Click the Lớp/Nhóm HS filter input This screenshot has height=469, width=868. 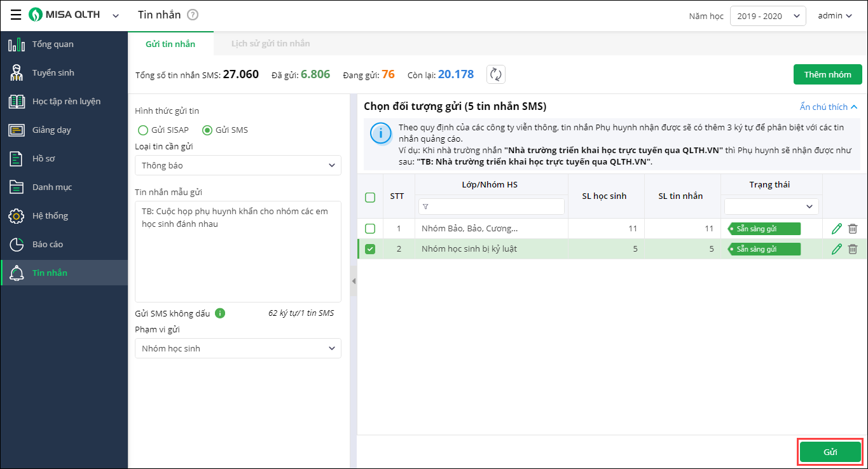(x=492, y=207)
